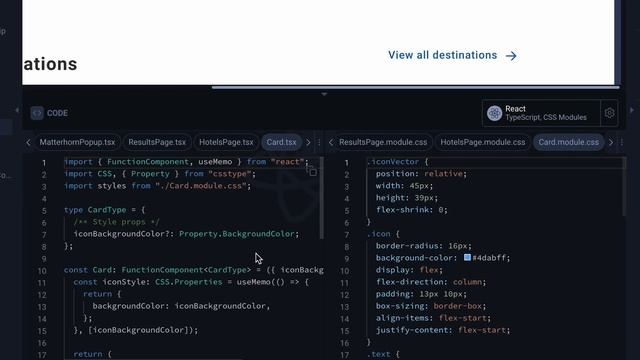Click the CODE panel icon
Screen dimensions: 640x360
(37, 113)
